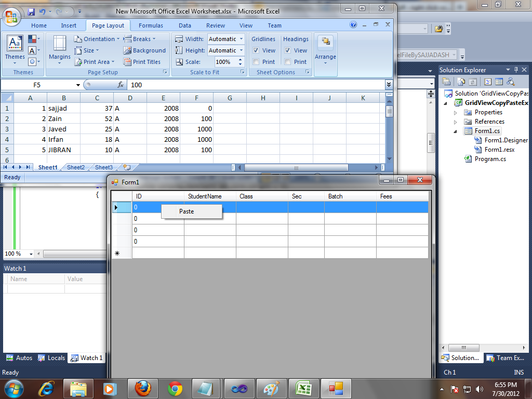Click the Scale increase stepper arrow

pos(241,58)
